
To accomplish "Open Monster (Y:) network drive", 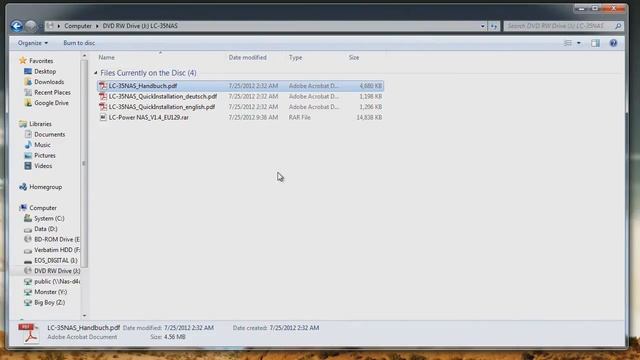I will click(51, 292).
